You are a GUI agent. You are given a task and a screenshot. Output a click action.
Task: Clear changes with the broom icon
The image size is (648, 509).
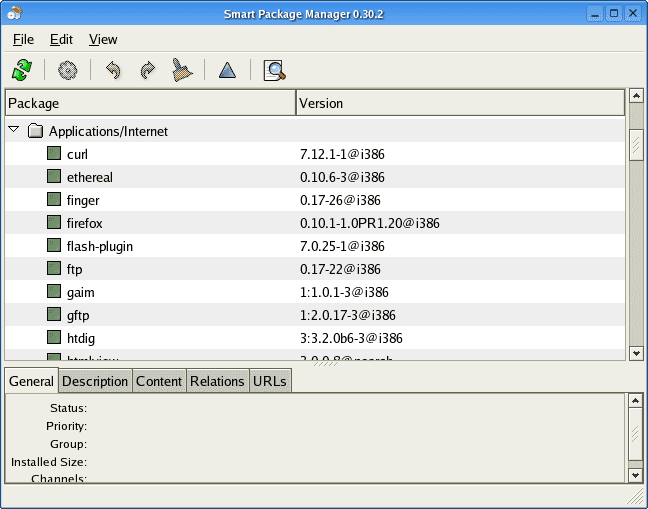[x=182, y=70]
